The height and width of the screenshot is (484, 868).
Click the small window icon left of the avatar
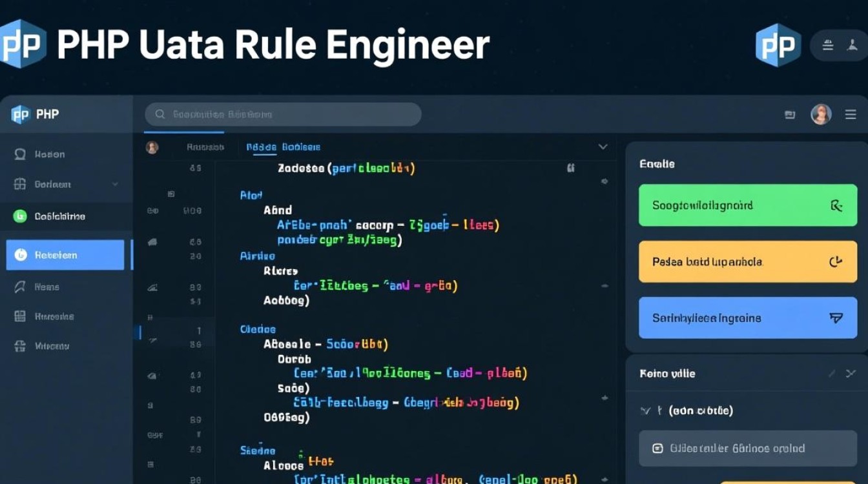click(x=789, y=115)
